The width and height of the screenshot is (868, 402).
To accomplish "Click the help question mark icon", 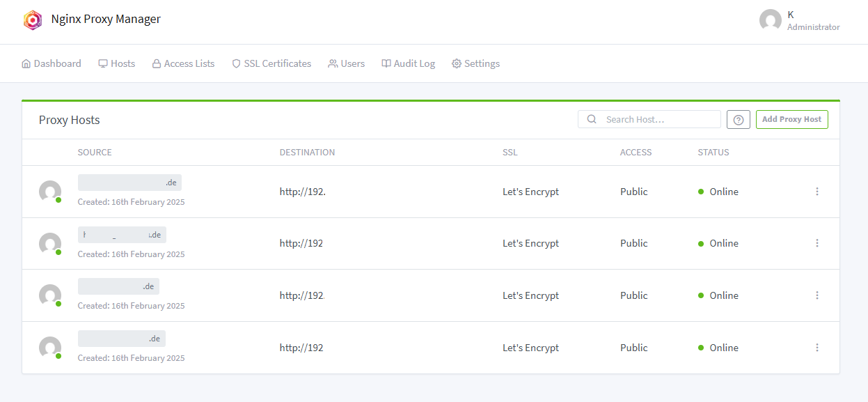I will [x=739, y=120].
